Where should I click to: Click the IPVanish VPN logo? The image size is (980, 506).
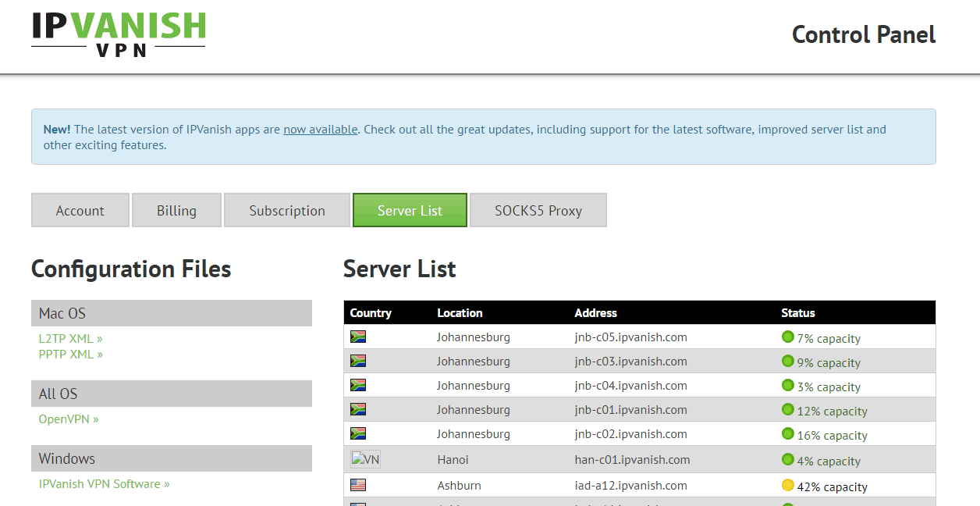point(119,35)
